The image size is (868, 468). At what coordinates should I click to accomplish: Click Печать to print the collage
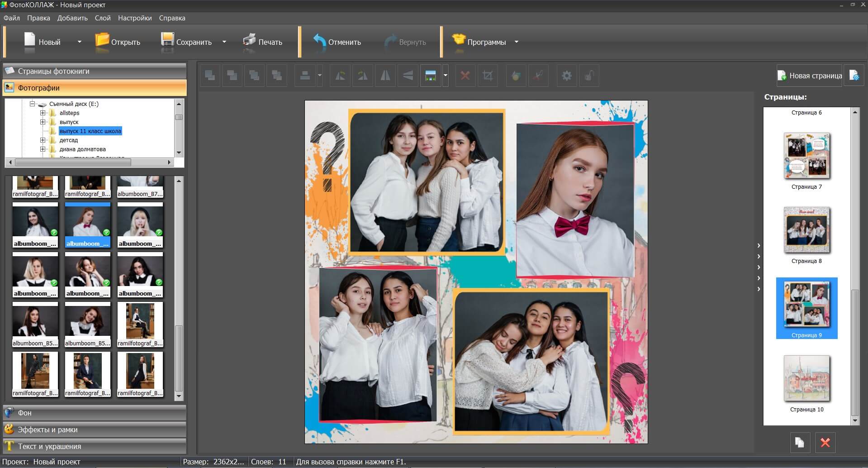point(263,42)
